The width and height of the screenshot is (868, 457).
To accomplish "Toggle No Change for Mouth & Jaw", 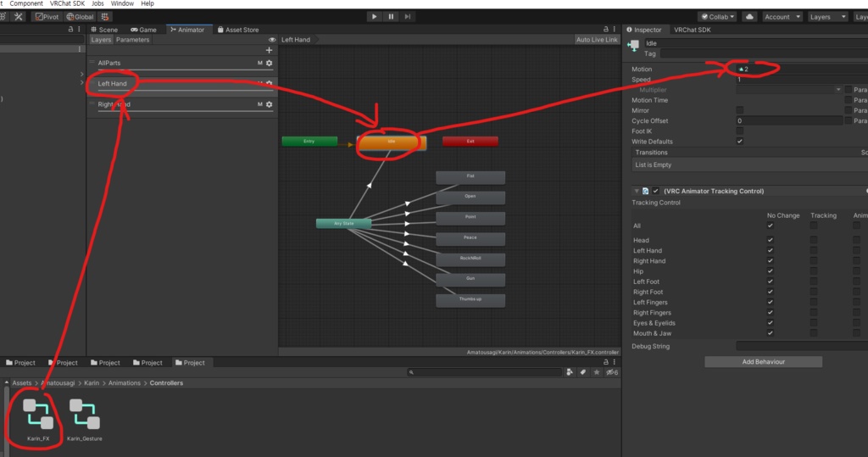I will point(770,333).
